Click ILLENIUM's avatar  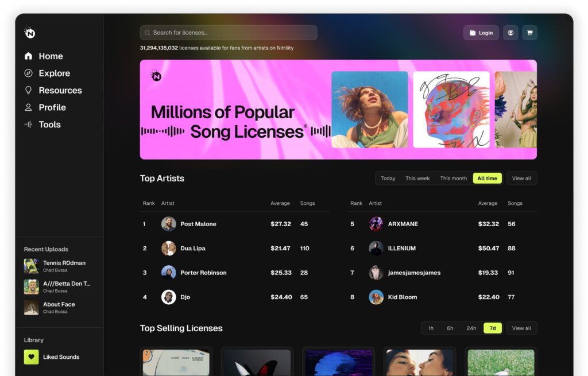pyautogui.click(x=376, y=248)
